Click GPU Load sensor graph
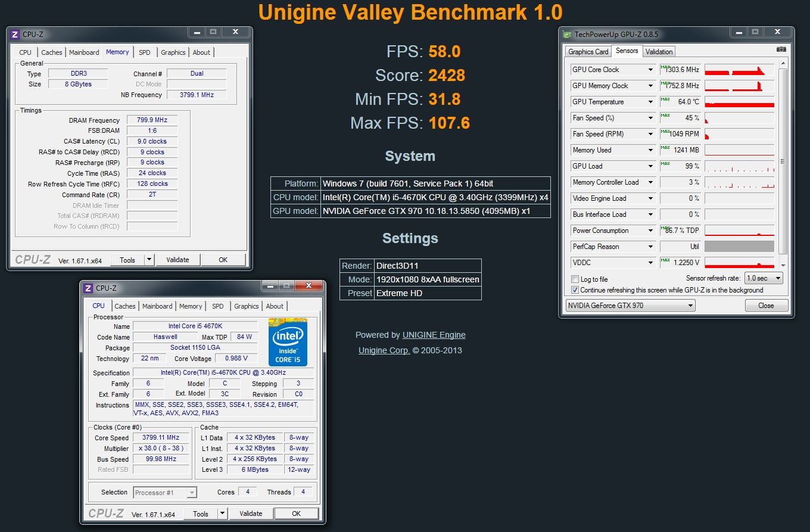The image size is (810, 532). pos(739,166)
